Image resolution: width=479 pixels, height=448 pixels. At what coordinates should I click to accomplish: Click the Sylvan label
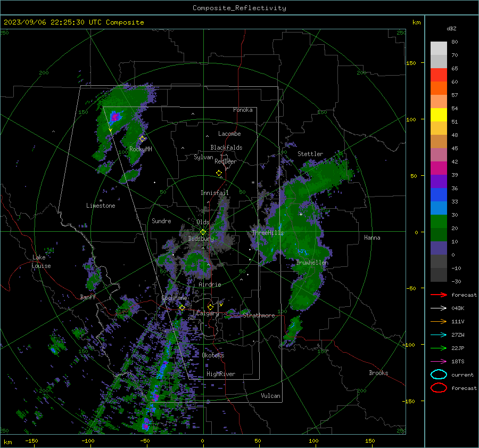point(203,157)
